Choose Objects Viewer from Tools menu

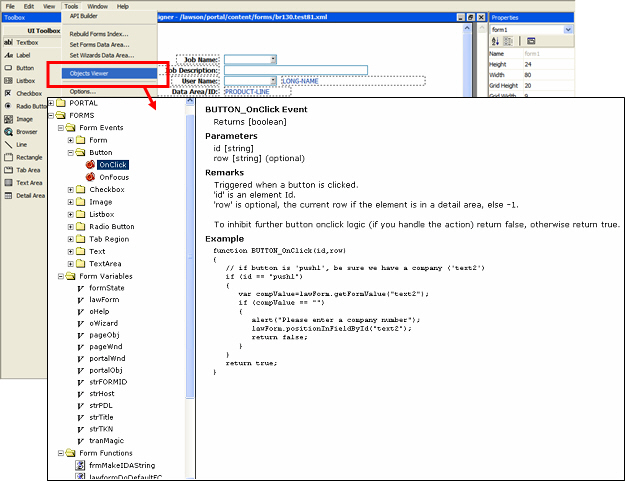[109, 73]
